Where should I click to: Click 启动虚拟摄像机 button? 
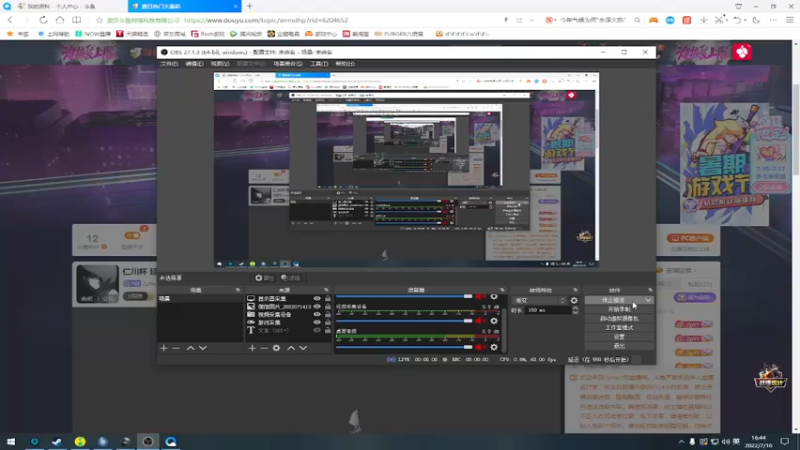point(619,318)
